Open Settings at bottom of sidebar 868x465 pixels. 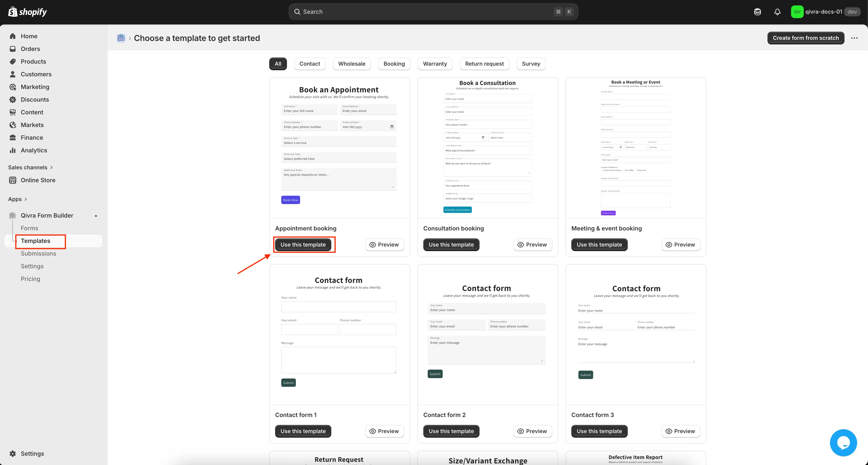click(x=32, y=453)
